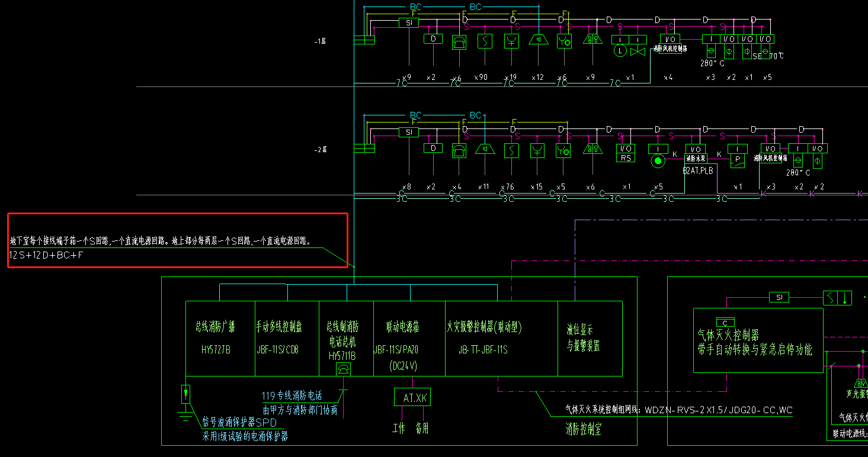Select the -2层 floor label

click(x=321, y=150)
